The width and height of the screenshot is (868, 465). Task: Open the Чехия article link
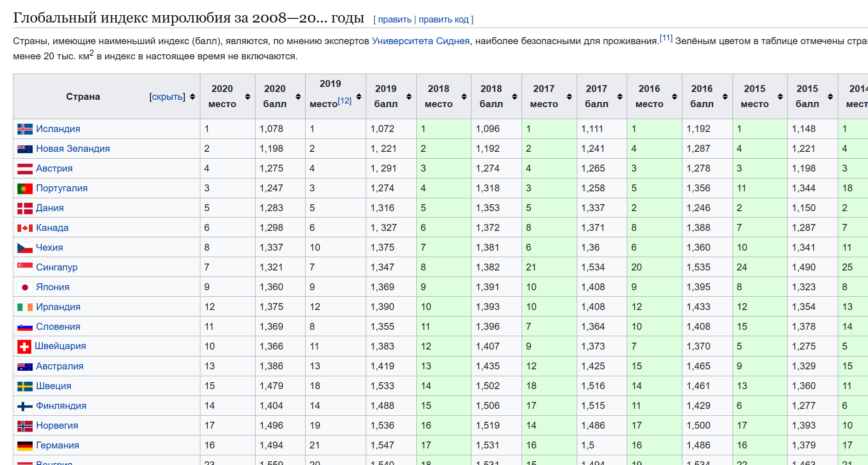(x=49, y=247)
